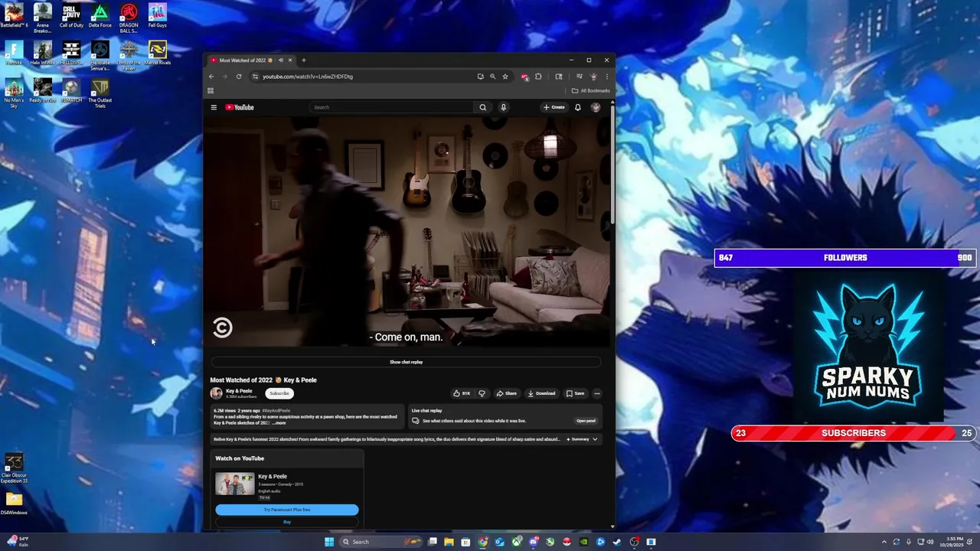Viewport: 980px width, 551px height.
Task: Launch Fortnite desktop shortcut
Action: pyautogui.click(x=14, y=54)
